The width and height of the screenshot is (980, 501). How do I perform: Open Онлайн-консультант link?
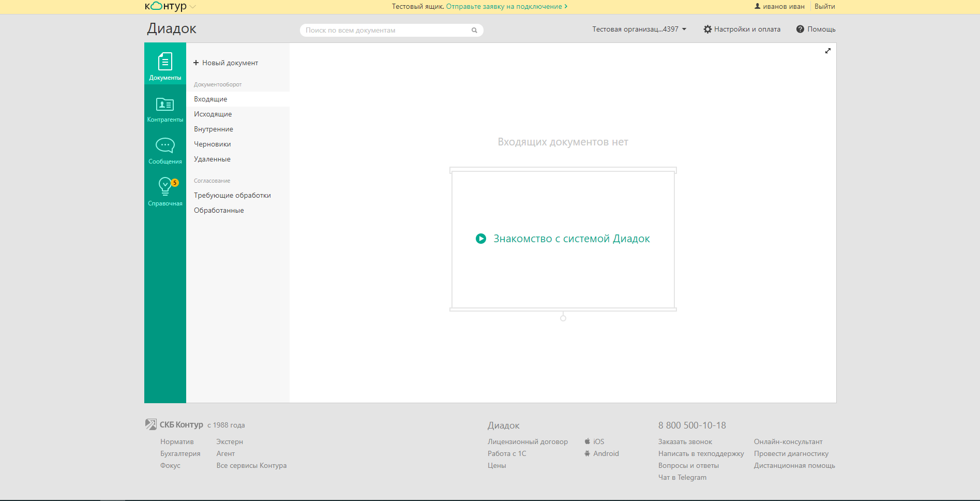click(788, 441)
